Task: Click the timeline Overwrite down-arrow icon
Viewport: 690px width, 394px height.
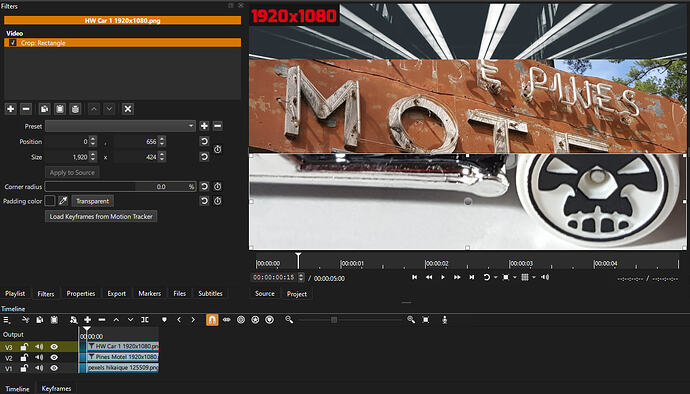Action: pyautogui.click(x=130, y=320)
